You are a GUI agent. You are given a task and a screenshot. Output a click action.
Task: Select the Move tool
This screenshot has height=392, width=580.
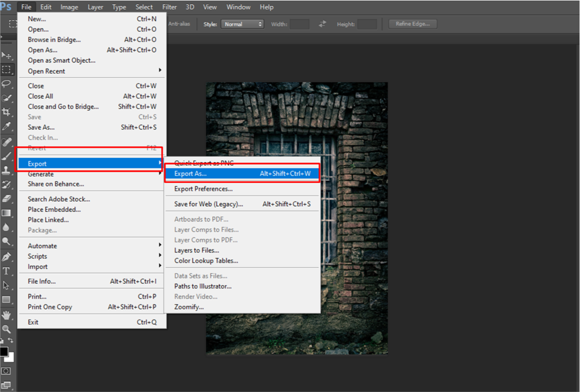[7, 55]
